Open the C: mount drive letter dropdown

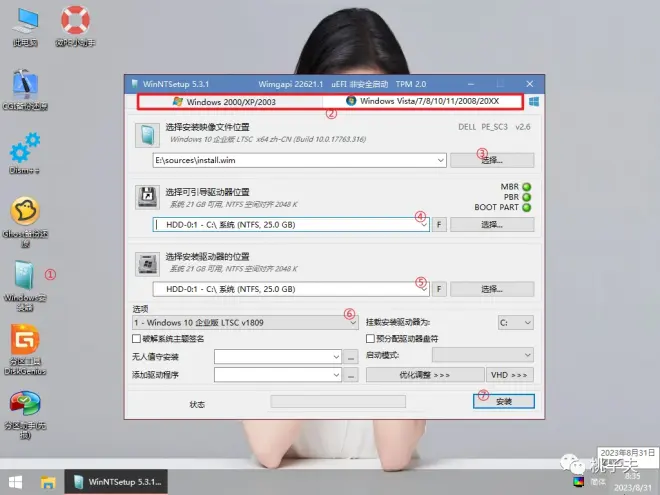click(x=516, y=323)
